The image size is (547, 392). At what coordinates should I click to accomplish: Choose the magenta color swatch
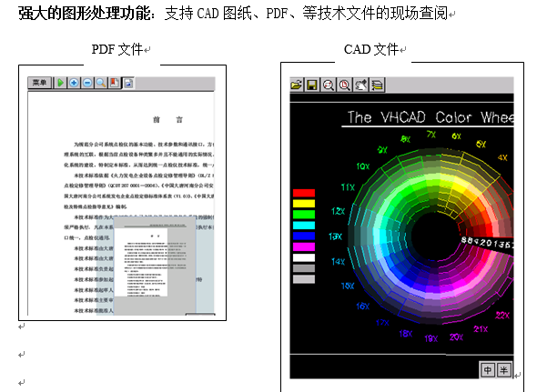[x=303, y=246]
